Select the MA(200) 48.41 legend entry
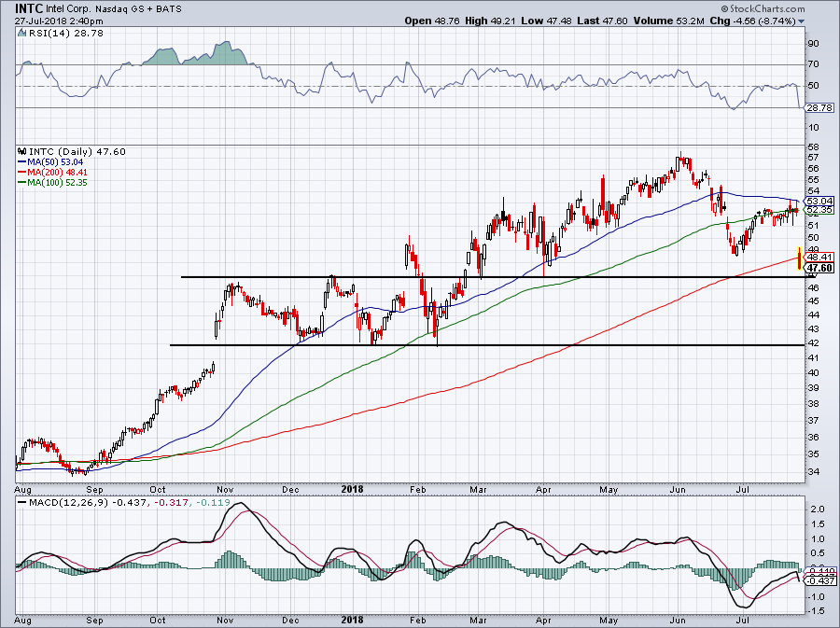Viewport: 840px width, 628px height. pyautogui.click(x=52, y=173)
